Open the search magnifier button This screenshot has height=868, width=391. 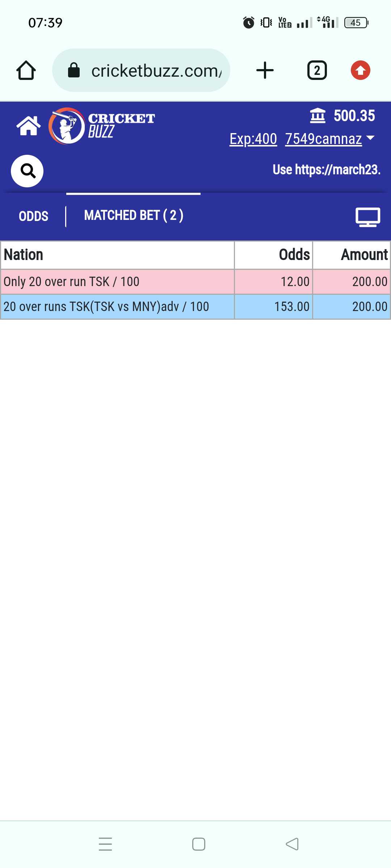[27, 171]
